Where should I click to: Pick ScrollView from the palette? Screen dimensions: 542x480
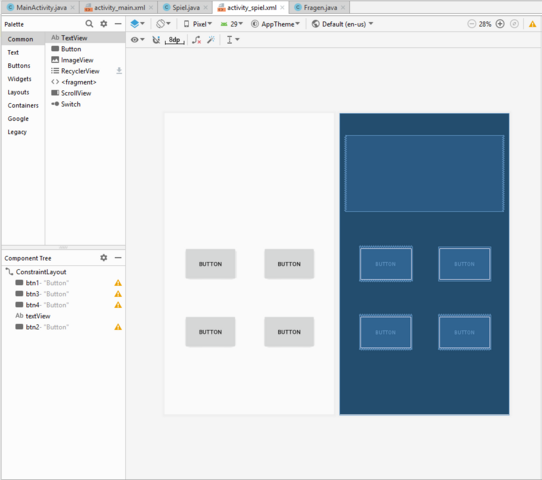tap(85, 93)
